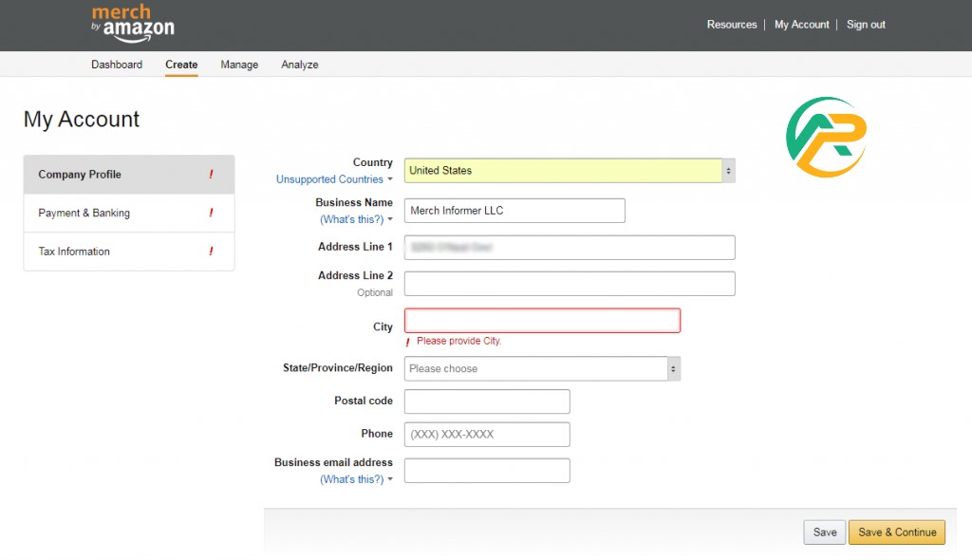Open the Country dropdown showing United States
The height and width of the screenshot is (560, 972).
pos(569,171)
